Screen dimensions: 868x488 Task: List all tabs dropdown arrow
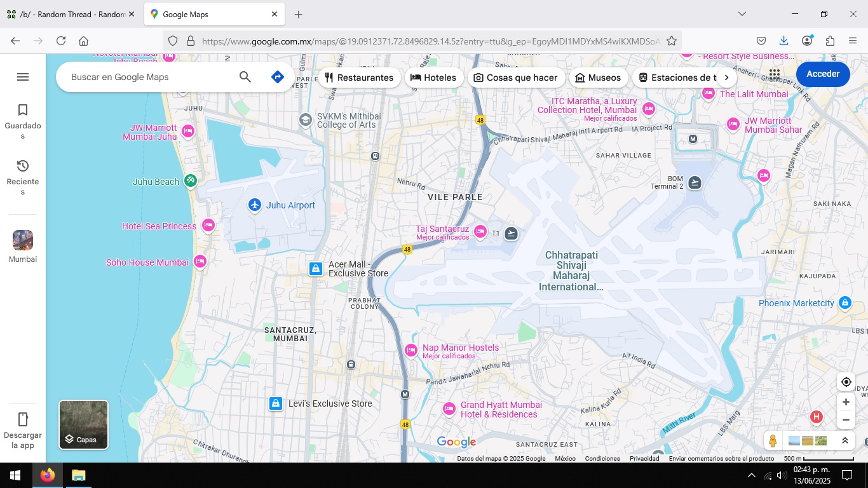742,14
